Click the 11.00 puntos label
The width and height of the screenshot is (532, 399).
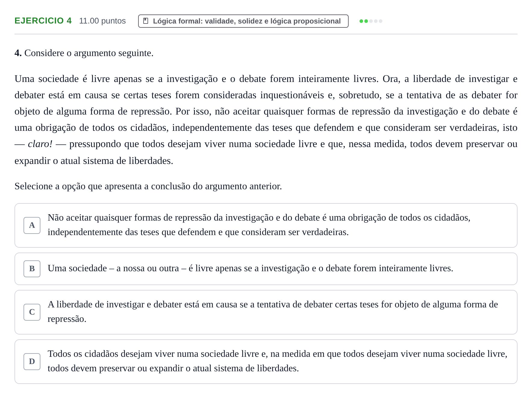[102, 21]
